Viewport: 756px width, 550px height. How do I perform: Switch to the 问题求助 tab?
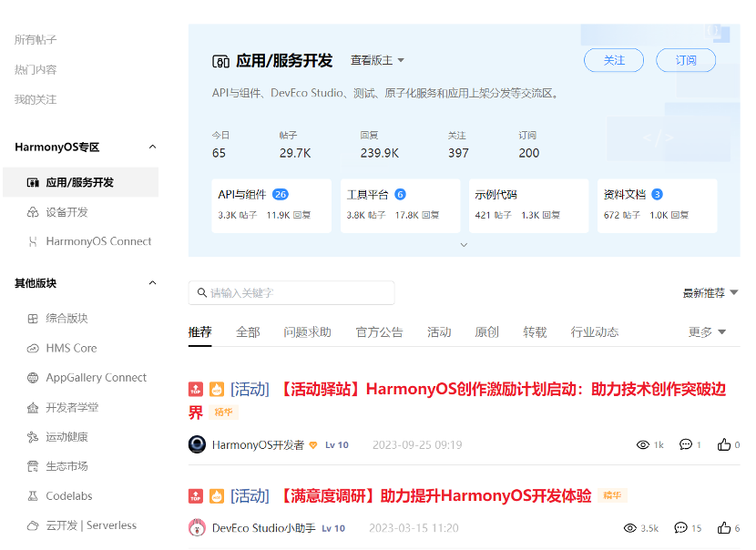coord(307,332)
